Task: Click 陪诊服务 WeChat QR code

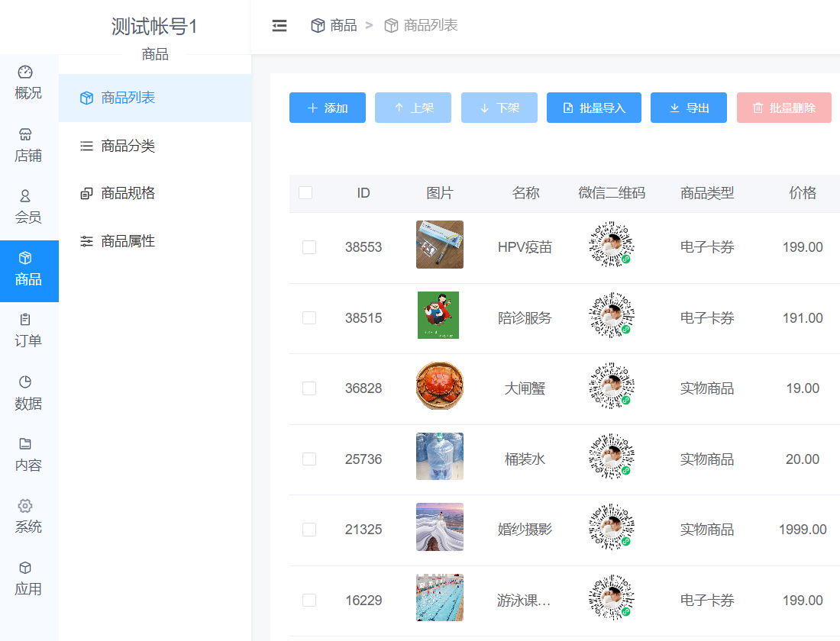Action: (611, 315)
